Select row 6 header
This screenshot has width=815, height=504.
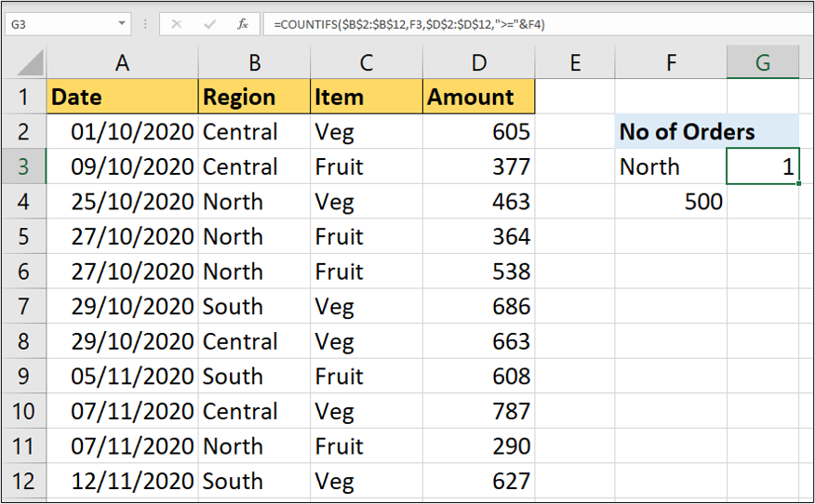click(23, 272)
